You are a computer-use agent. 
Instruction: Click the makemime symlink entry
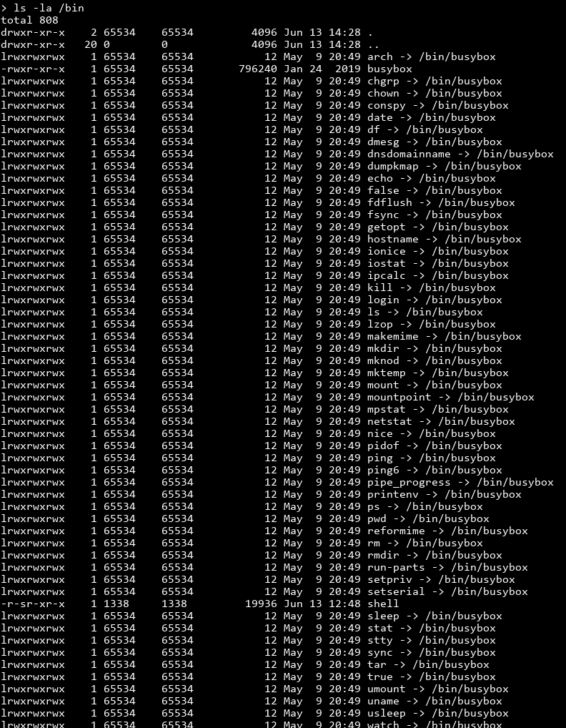(x=445, y=336)
